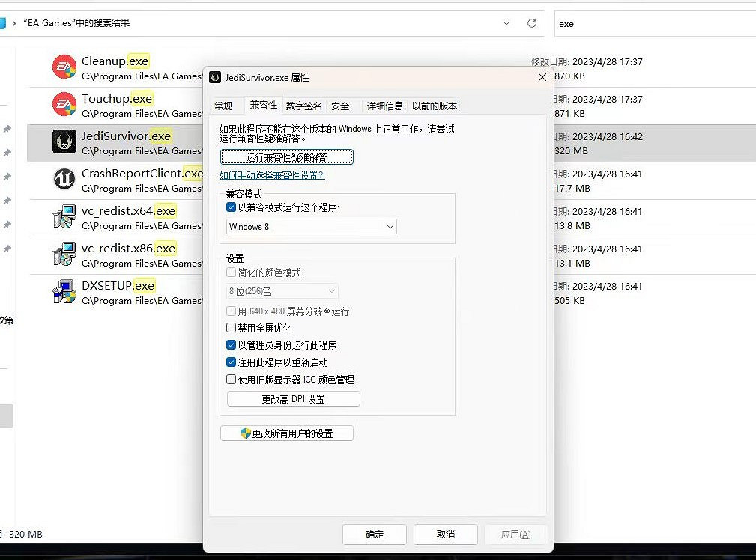756x560 pixels.
Task: Open the Windows 8 compatibility mode dropdown
Action: 312,227
